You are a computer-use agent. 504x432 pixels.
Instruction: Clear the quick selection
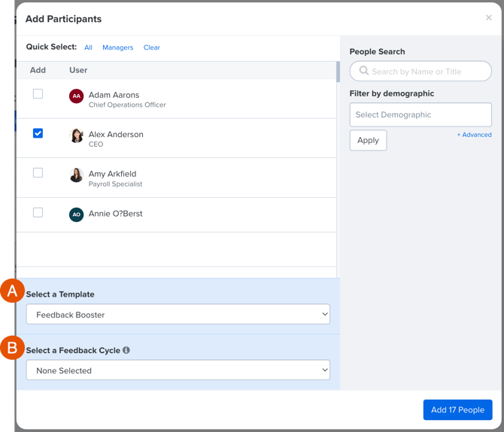(x=152, y=47)
